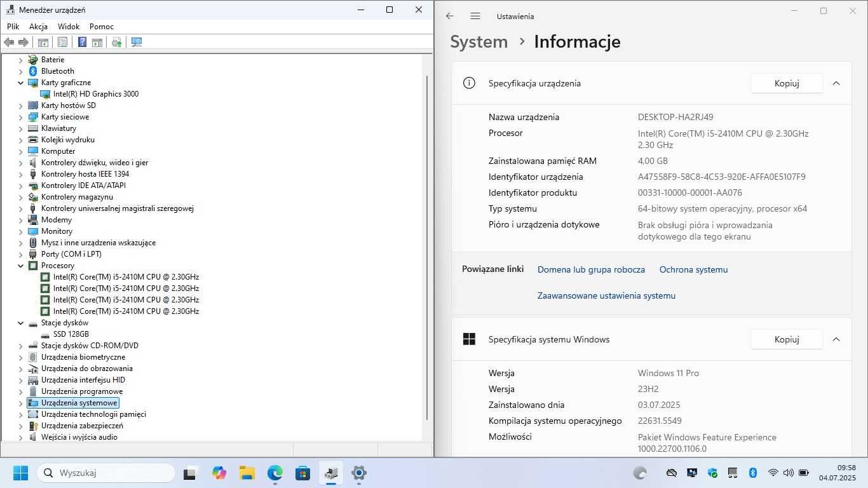The image size is (868, 488).
Task: Open Microsoft Edge from the taskbar
Action: [275, 473]
